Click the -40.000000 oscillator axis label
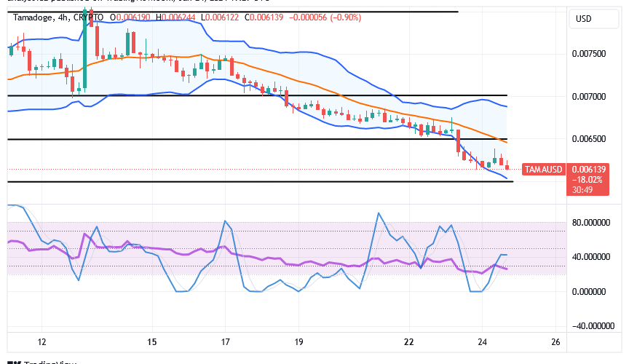The image size is (629, 364). (x=588, y=326)
